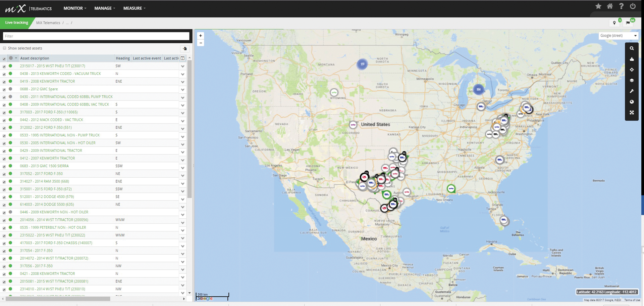Open map settings with the wrench icon
644x306 pixels.
(632, 91)
